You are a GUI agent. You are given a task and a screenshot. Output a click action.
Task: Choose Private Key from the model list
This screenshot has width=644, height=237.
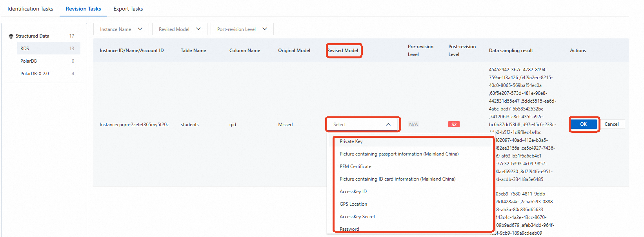point(410,141)
